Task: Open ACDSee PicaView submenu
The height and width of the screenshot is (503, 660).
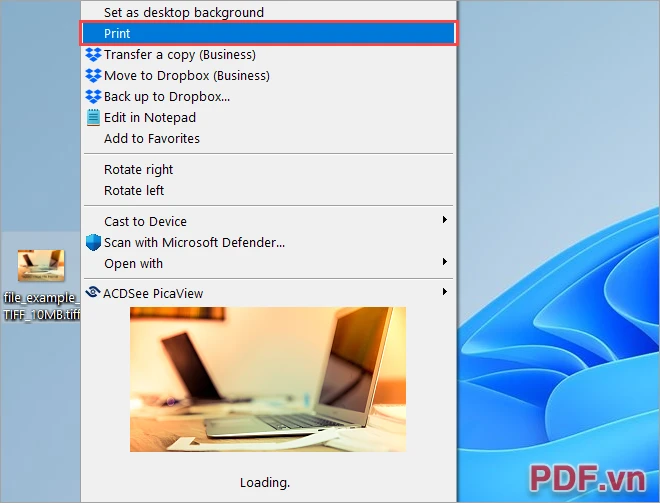Action: click(268, 293)
